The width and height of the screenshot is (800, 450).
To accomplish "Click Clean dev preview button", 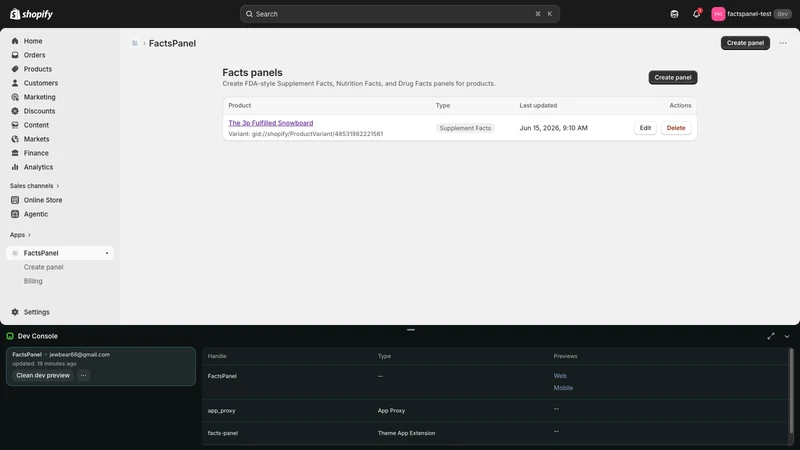I will [x=43, y=375].
